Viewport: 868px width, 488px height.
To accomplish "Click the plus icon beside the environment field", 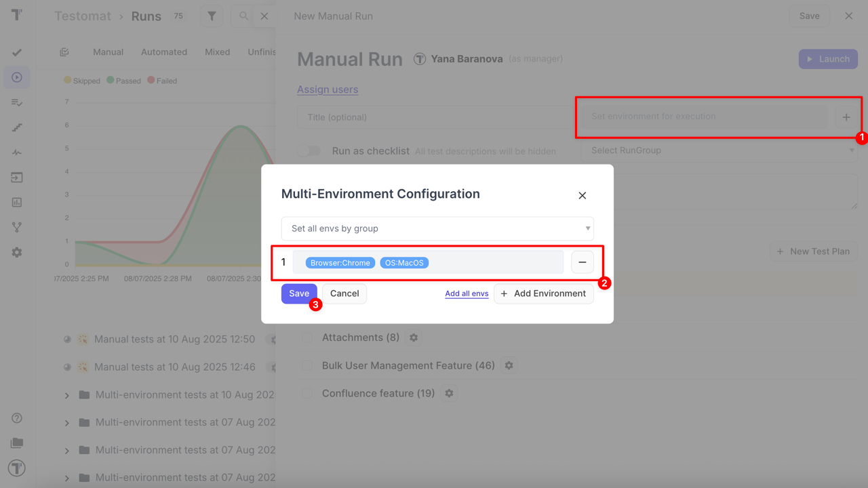I will point(846,117).
